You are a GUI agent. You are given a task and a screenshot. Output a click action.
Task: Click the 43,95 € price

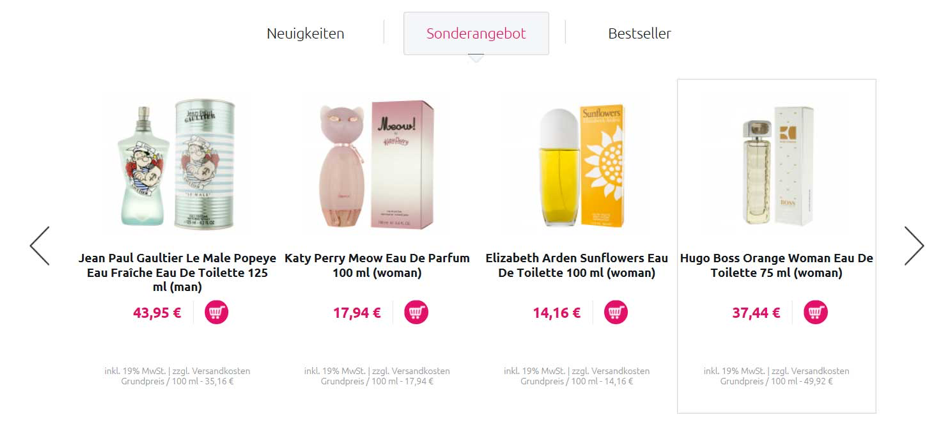157,313
